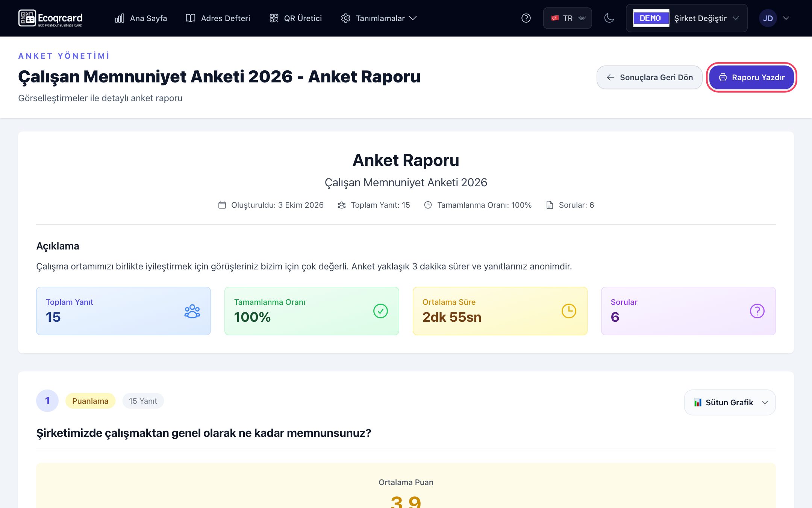Open QR Üretici
Image resolution: width=812 pixels, height=508 pixels.
(x=296, y=18)
